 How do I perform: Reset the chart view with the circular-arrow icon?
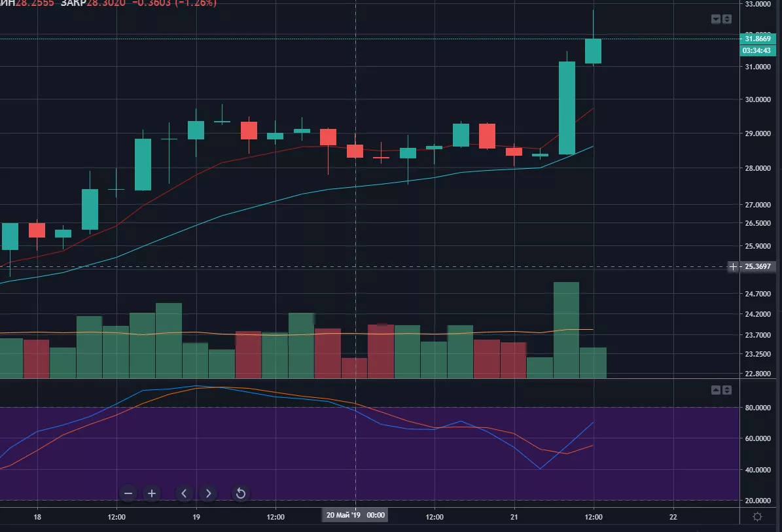pos(240,493)
